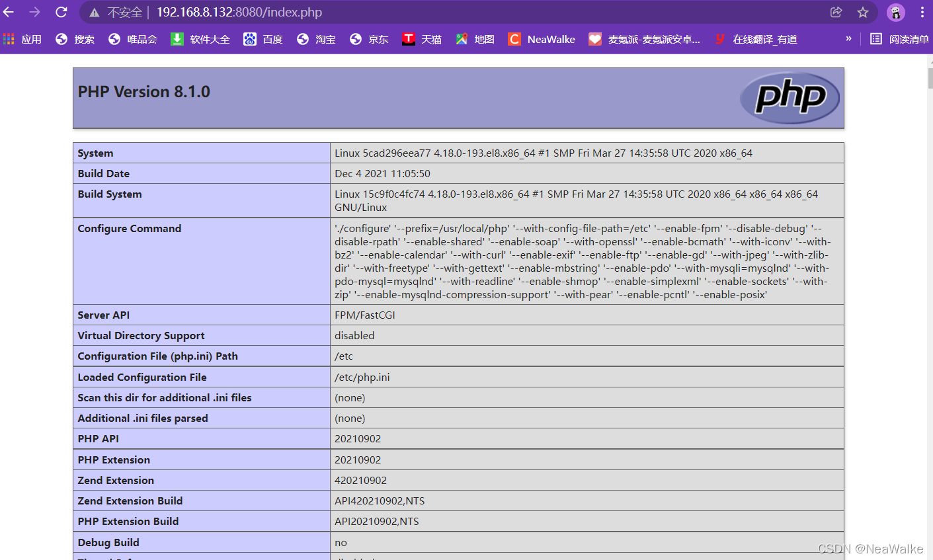Bookmark this page with star icon
The width and height of the screenshot is (933, 560).
[863, 12]
